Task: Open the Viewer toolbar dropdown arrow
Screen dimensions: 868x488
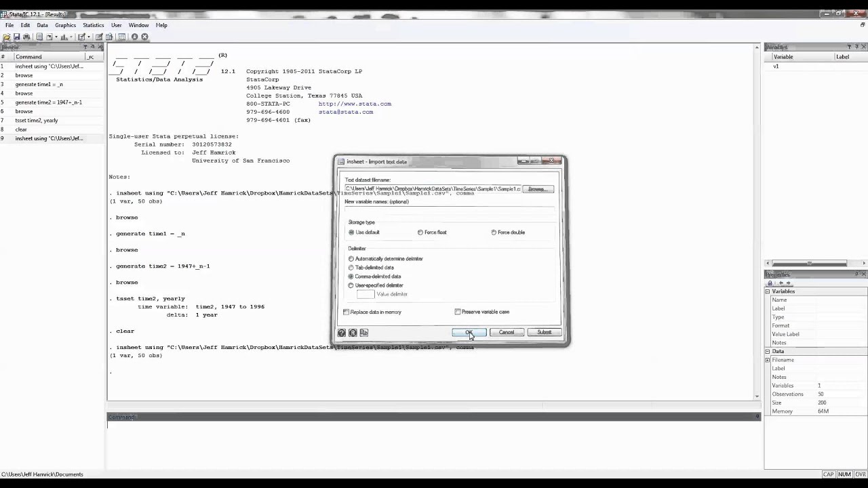Action: click(56, 37)
